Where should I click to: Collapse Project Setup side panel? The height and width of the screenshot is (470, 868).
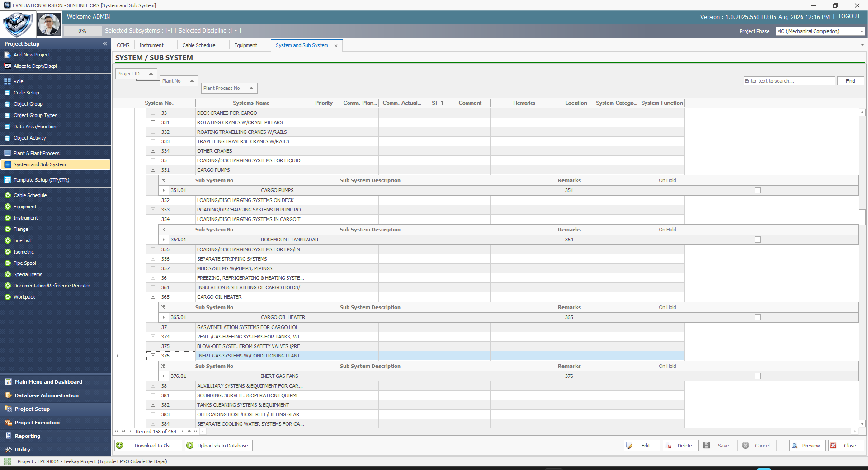[105, 44]
